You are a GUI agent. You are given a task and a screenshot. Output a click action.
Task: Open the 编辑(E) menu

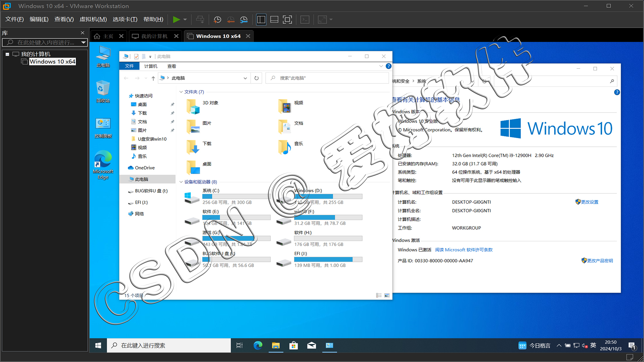tap(39, 19)
